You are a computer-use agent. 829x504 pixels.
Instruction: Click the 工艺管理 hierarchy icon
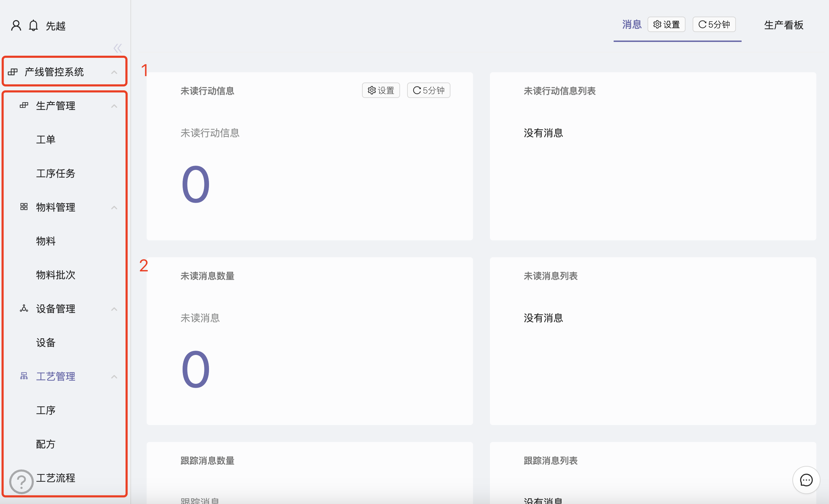pyautogui.click(x=24, y=376)
